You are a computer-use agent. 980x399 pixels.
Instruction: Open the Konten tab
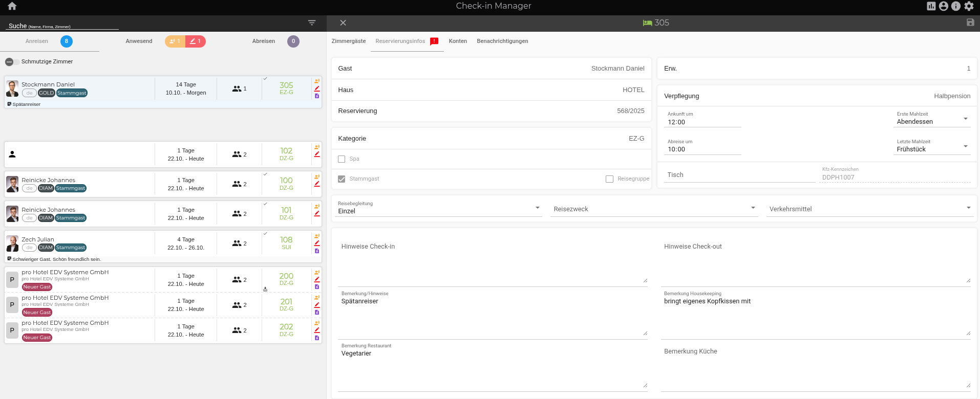[458, 41]
